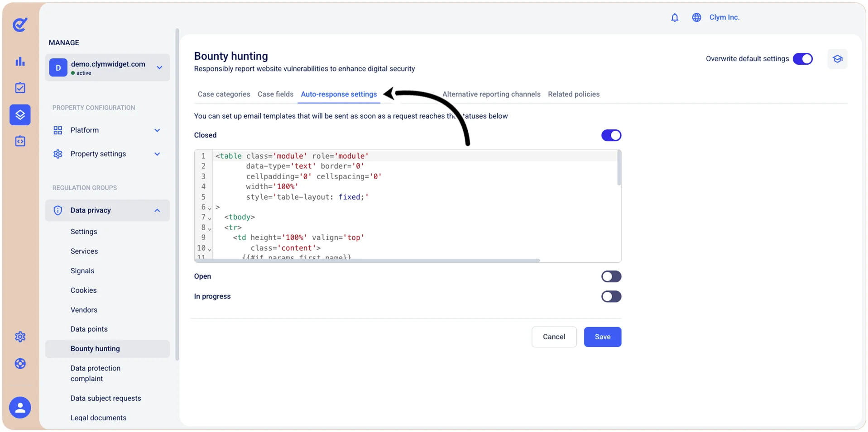868x432 pixels.
Task: Open Alternative reporting channels tab
Action: (x=491, y=94)
